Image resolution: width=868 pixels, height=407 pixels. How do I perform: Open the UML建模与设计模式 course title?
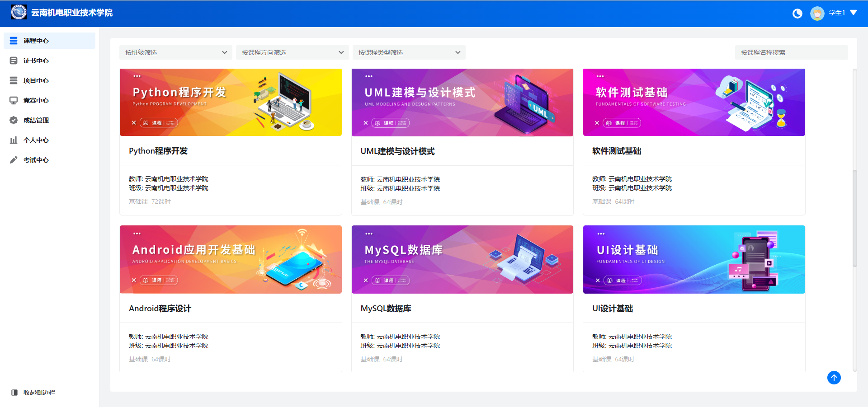(x=397, y=151)
